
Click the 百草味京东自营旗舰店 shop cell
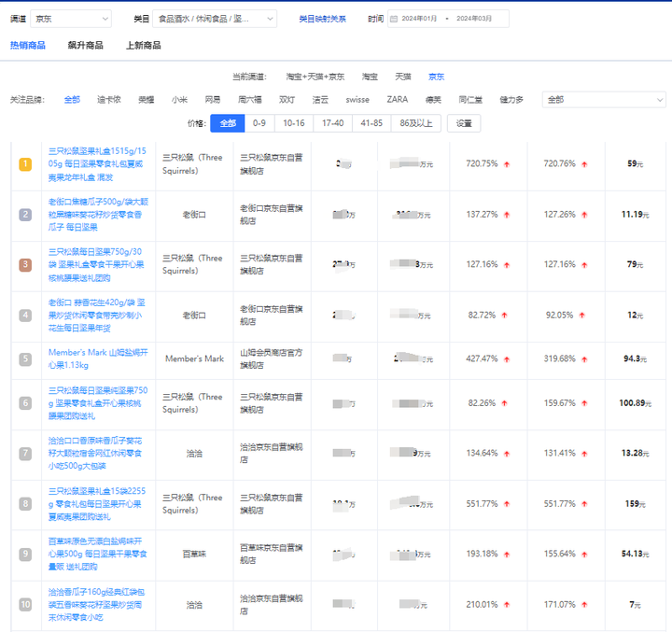pyautogui.click(x=272, y=554)
